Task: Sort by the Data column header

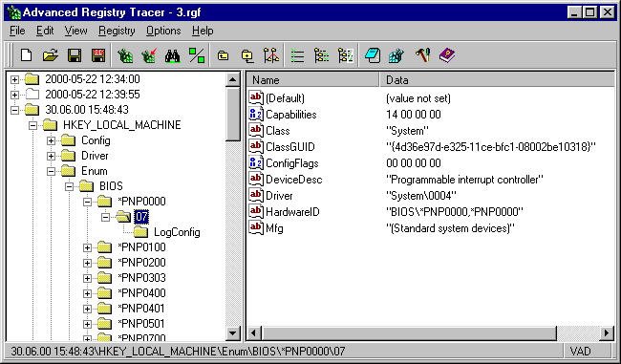Action: click(497, 80)
